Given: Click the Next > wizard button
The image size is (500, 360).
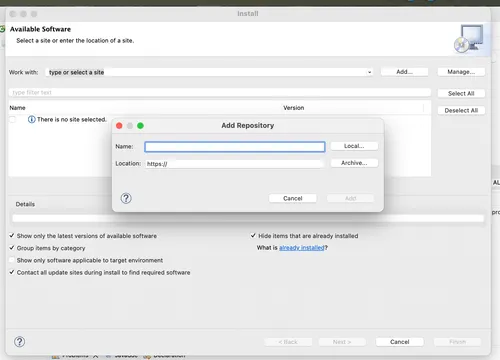Looking at the screenshot, I should point(342,342).
